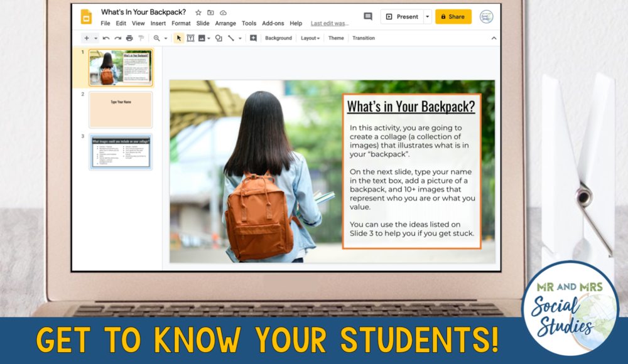
Task: Open the Format menu
Action: tap(181, 23)
